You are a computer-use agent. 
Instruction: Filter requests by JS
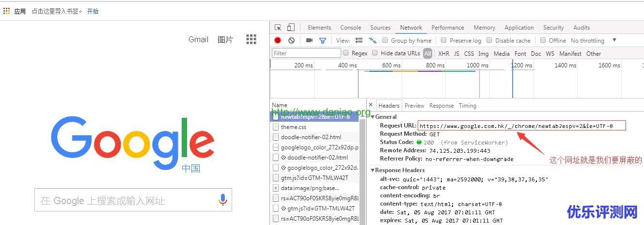tap(456, 53)
